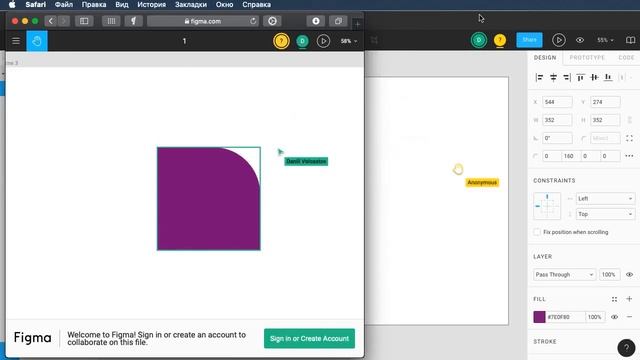Open the Pass Through blend mode dropdown
This screenshot has height=360, width=640.
tap(564, 274)
